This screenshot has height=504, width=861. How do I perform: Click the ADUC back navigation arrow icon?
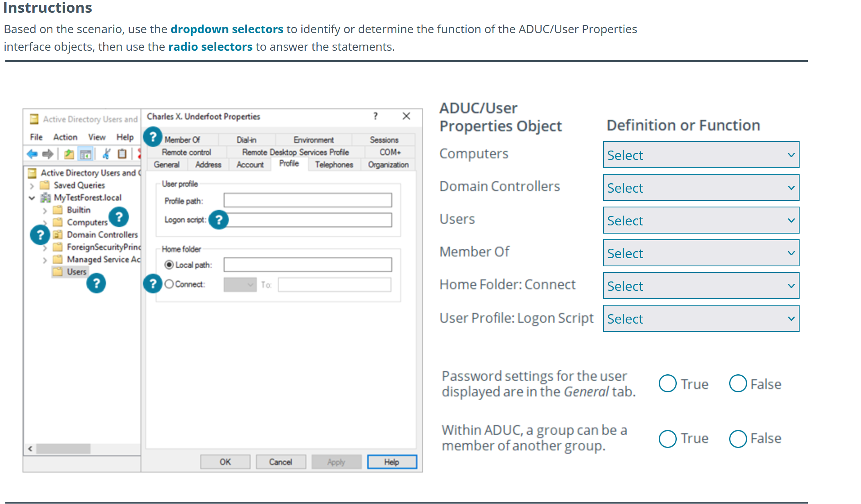pos(31,155)
